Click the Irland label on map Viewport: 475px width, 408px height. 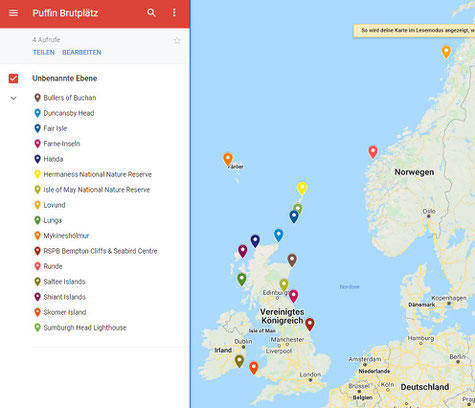tap(223, 350)
